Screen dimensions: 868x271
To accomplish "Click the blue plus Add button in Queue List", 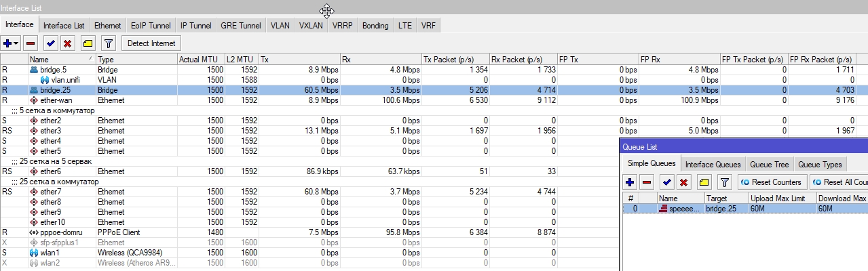I will pos(630,182).
